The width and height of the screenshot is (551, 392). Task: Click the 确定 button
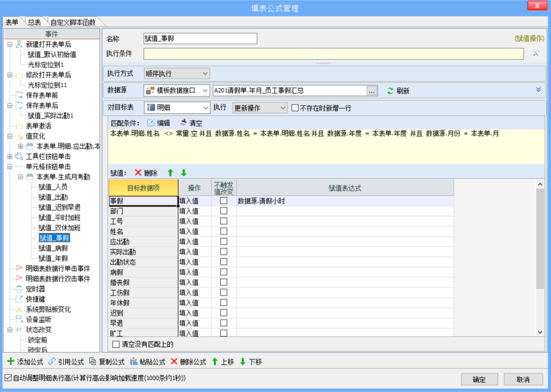[479, 379]
